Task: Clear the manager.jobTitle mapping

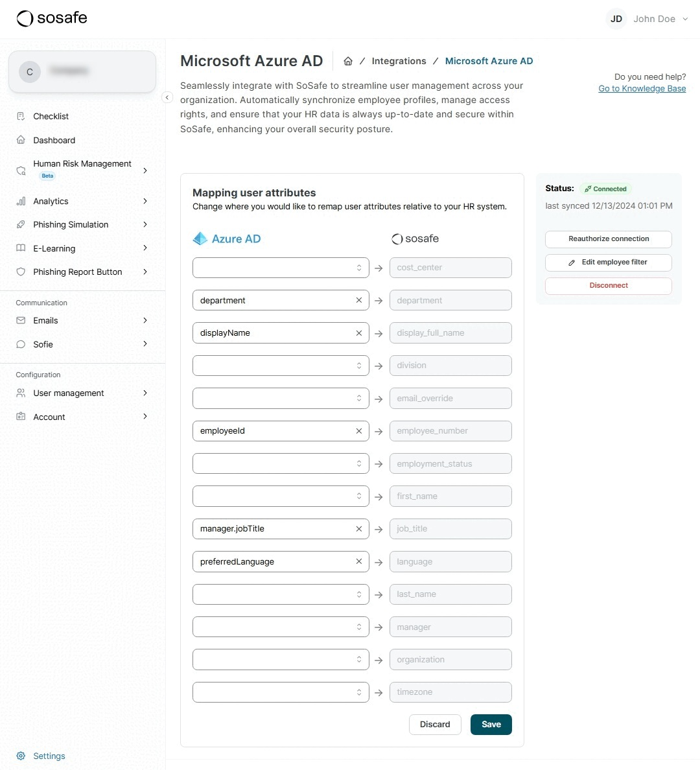Action: click(x=359, y=529)
